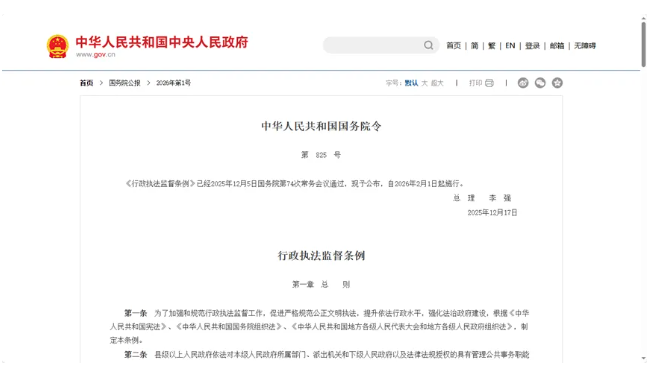Viewport: 647px width, 376px height.
Task: Click the heading 中华人民共和国国务院令
Action: click(321, 126)
